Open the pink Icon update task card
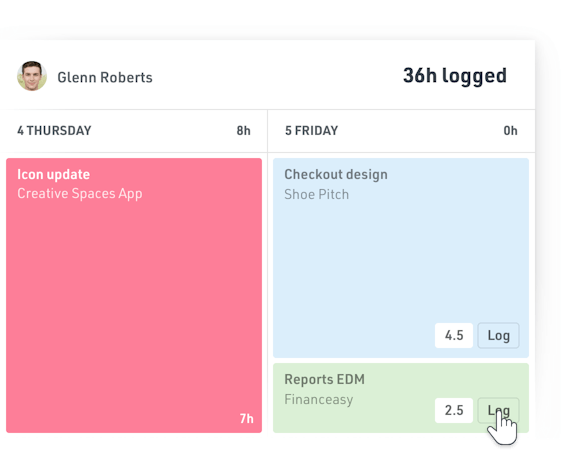The width and height of the screenshot is (575, 451). (134, 296)
